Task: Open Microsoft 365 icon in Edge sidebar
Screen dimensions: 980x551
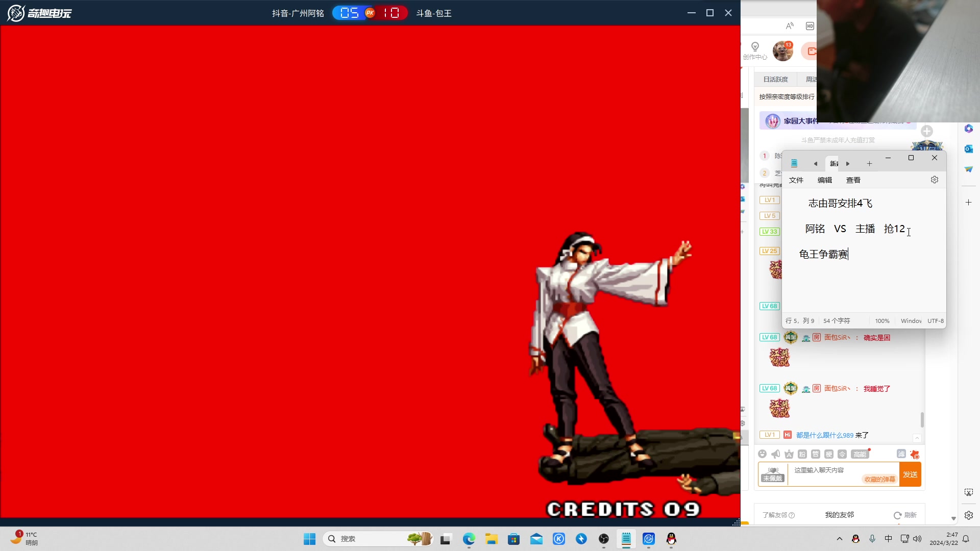Action: [969, 129]
